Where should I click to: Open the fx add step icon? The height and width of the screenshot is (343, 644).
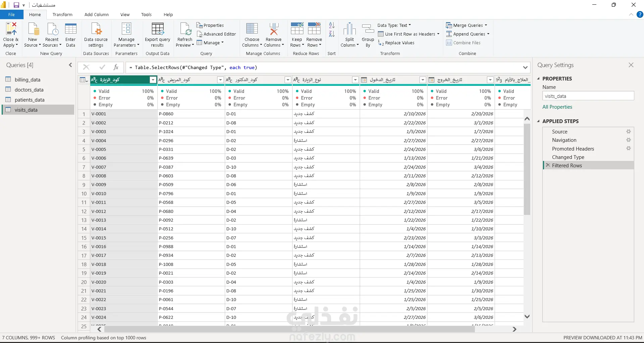[x=116, y=67]
